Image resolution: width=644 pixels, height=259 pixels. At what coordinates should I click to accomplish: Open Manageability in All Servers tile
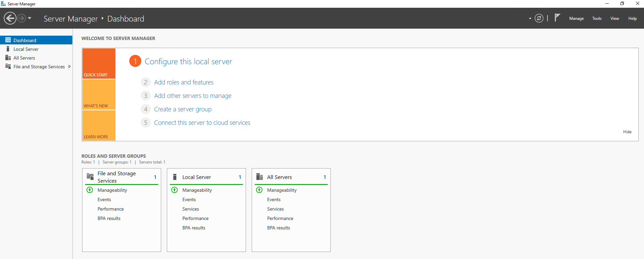282,190
